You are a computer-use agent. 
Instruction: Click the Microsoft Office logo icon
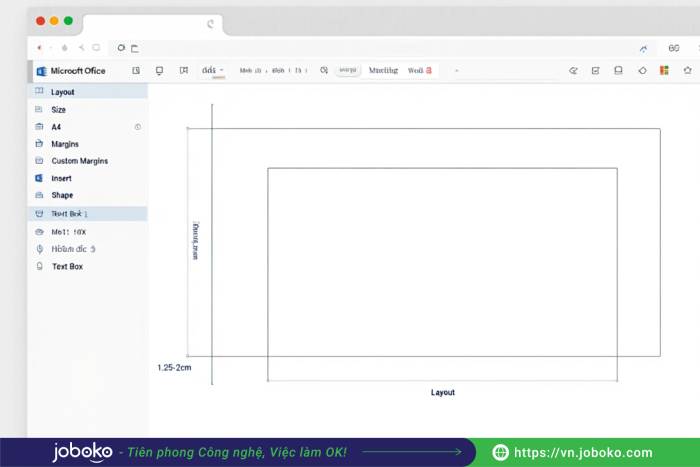[41, 71]
